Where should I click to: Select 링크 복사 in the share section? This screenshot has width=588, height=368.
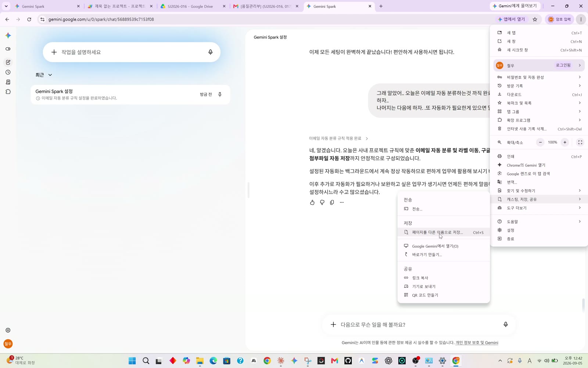pyautogui.click(x=444, y=278)
